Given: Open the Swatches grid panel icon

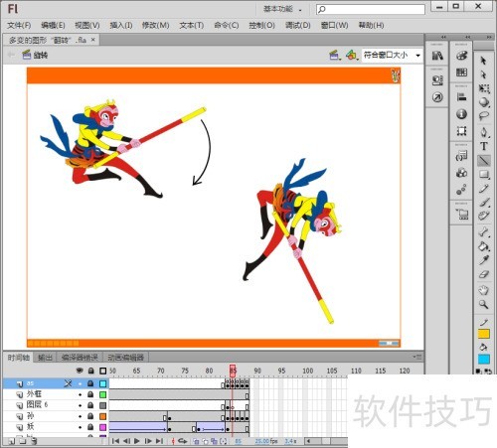Looking at the screenshot, I should click(461, 73).
